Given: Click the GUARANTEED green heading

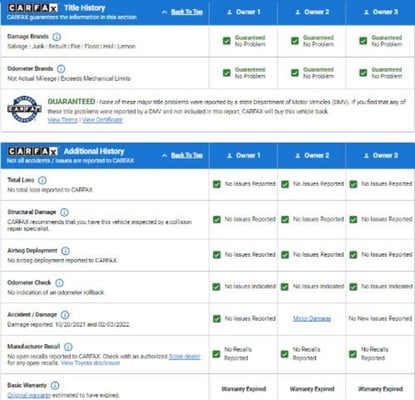Looking at the screenshot, I should [71, 101].
